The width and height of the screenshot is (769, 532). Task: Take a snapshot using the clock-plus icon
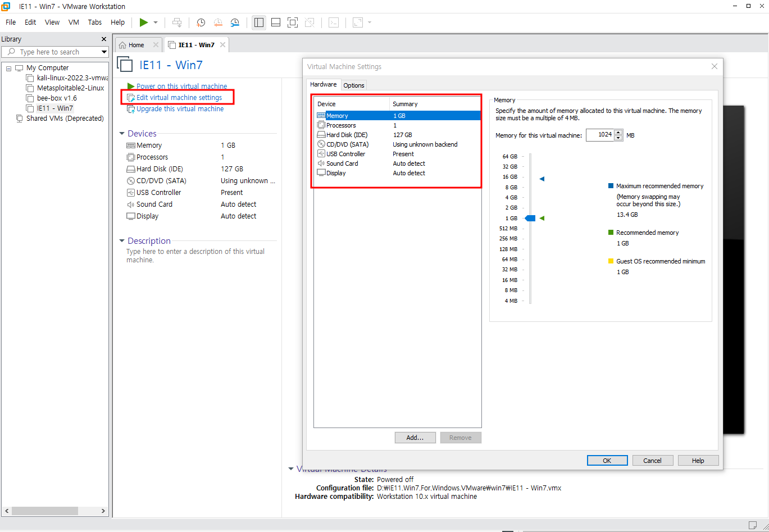(x=201, y=22)
